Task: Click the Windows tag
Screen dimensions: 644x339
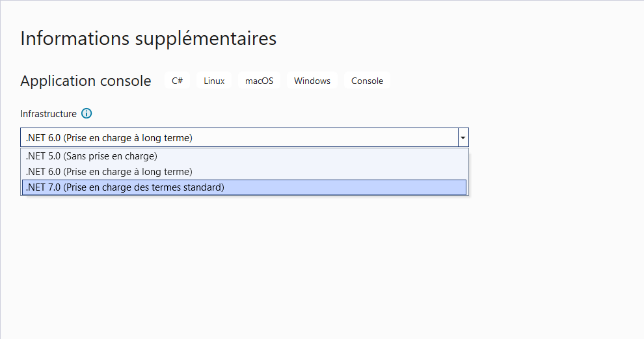Action: (312, 81)
